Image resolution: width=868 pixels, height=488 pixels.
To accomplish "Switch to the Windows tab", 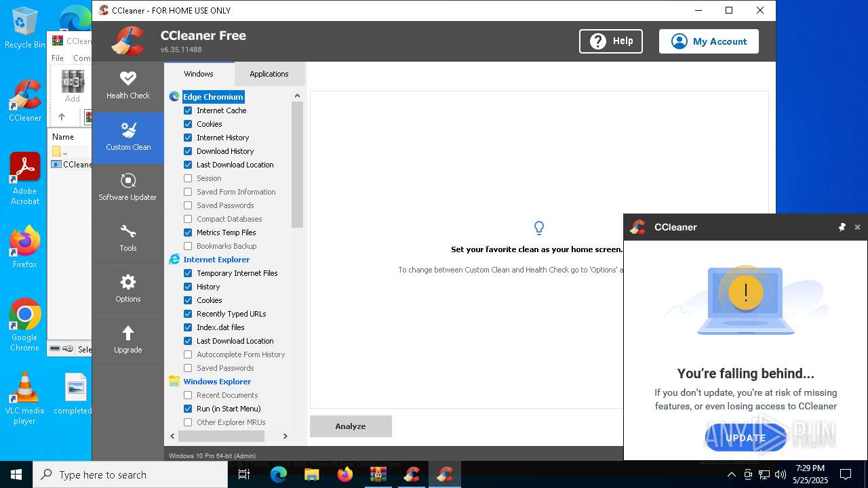I will [x=199, y=74].
